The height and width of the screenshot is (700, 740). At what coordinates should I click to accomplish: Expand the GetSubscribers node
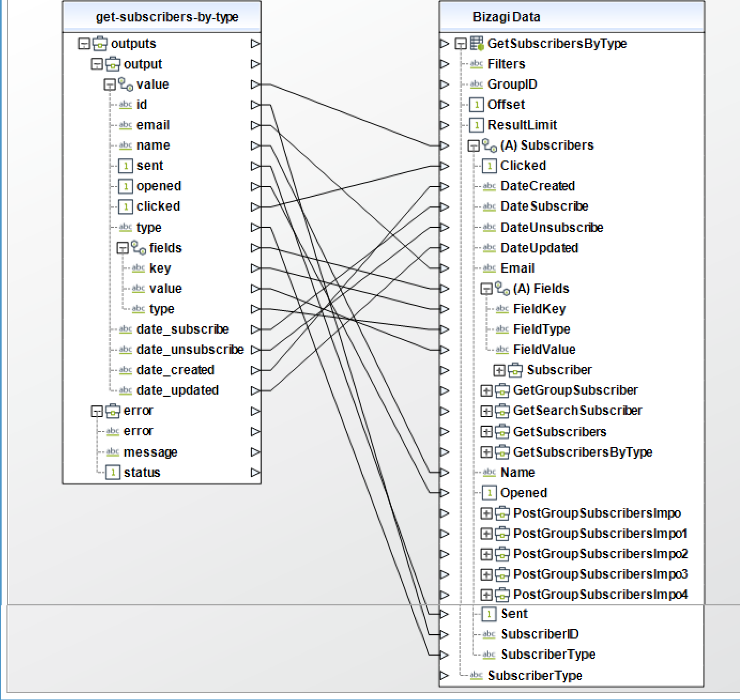pyautogui.click(x=486, y=432)
